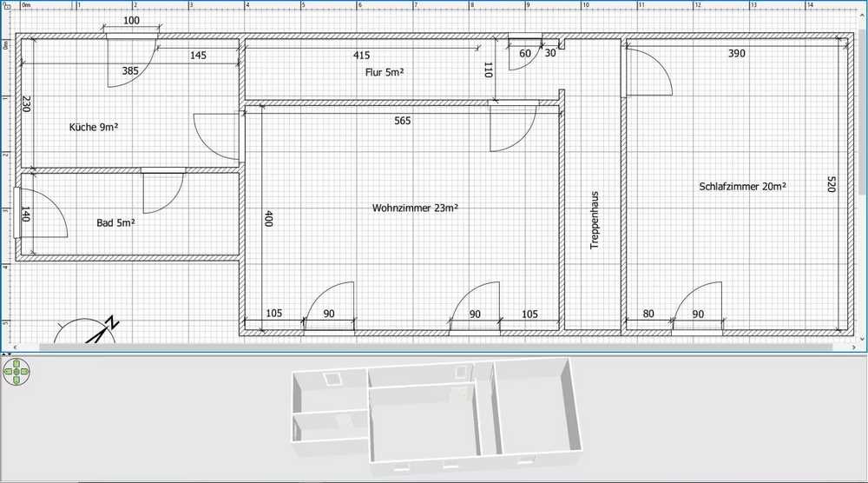Click the vertical scrollbar's down arrow
The width and height of the screenshot is (868, 483).
(862, 337)
